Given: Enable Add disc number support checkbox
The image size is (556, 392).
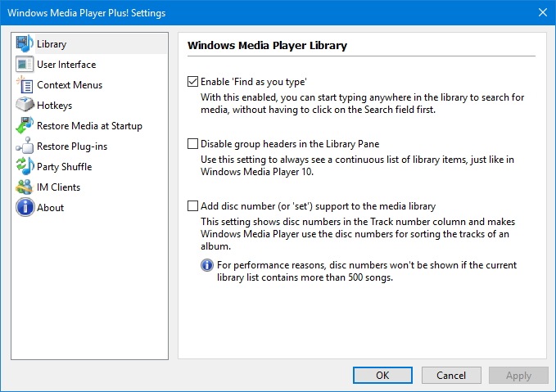Looking at the screenshot, I should [192, 206].
